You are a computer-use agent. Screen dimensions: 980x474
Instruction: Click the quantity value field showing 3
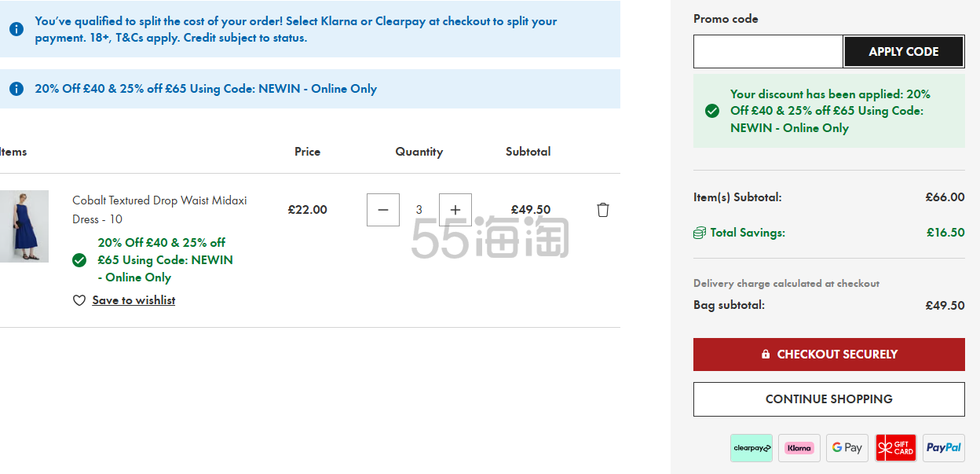[x=419, y=210]
